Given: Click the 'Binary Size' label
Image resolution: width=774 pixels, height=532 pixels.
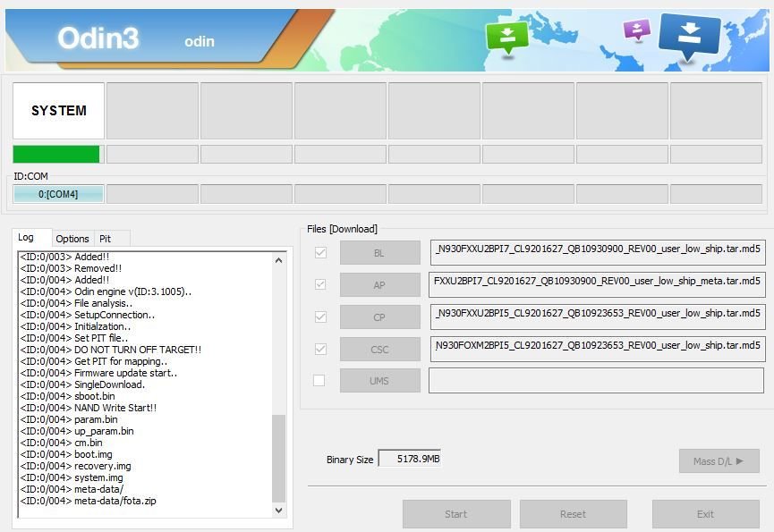Looking at the screenshot, I should pos(350,460).
